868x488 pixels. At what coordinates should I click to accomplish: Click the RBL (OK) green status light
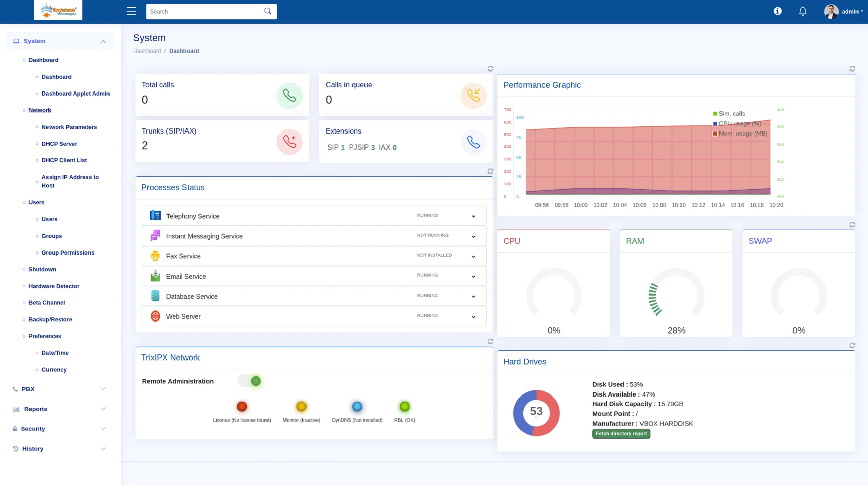405,407
